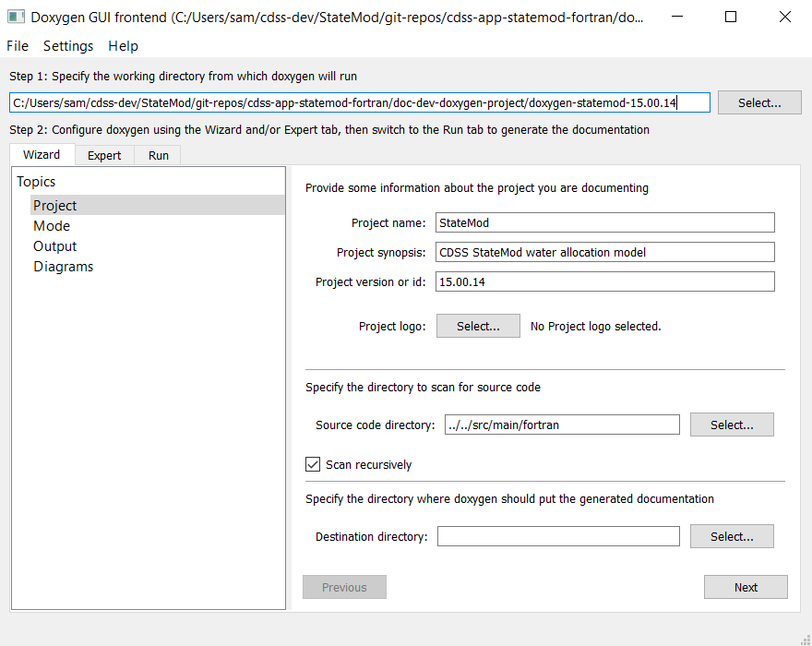Open the Help menu
The height and width of the screenshot is (646, 812).
click(x=124, y=46)
